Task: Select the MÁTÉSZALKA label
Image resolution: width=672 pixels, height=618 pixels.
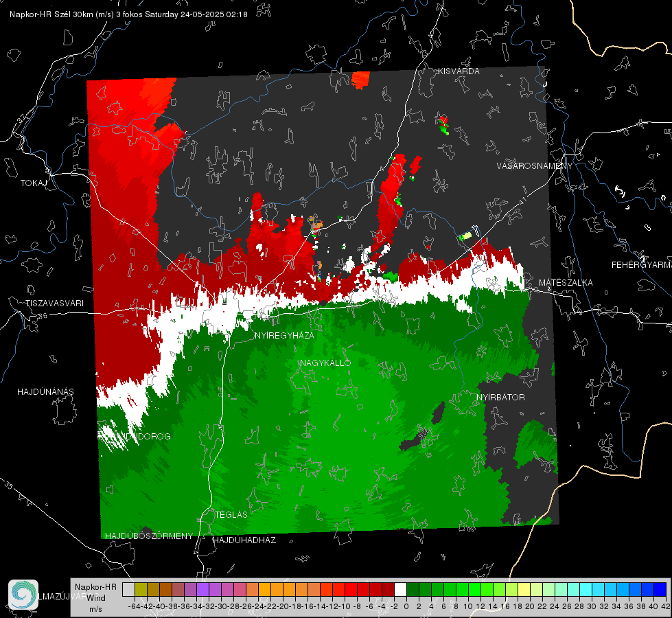Action: click(x=566, y=283)
